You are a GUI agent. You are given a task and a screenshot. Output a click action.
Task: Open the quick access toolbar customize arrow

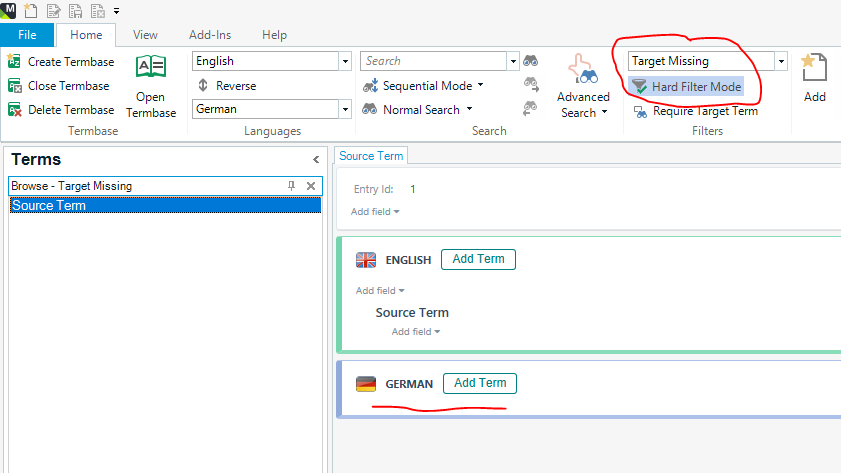click(116, 11)
